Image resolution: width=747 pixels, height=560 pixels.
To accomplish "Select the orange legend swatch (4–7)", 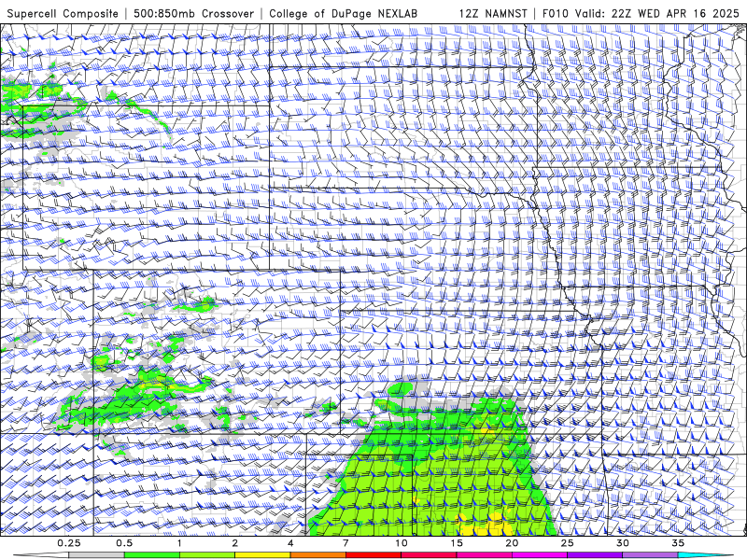I will pos(317,554).
